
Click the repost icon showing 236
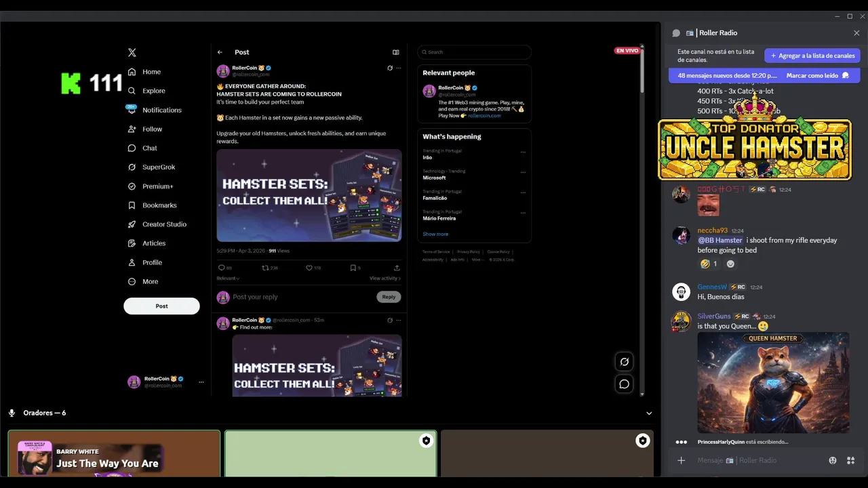click(265, 268)
